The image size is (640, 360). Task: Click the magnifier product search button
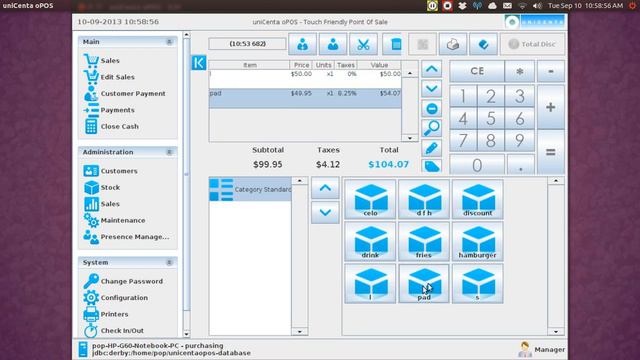(431, 128)
